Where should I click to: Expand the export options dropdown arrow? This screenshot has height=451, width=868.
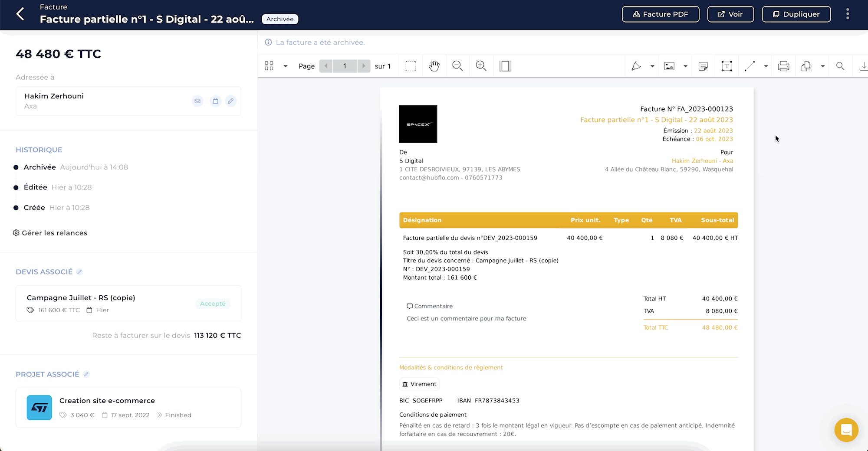(x=822, y=66)
